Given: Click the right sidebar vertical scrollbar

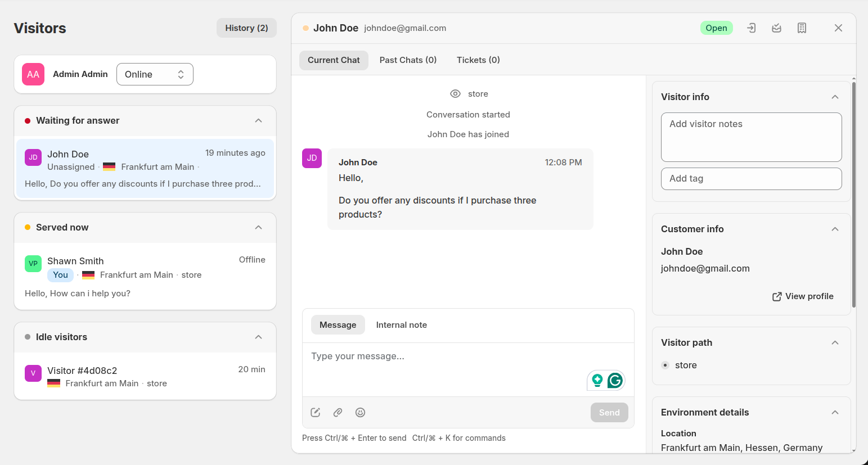Looking at the screenshot, I should (853, 194).
